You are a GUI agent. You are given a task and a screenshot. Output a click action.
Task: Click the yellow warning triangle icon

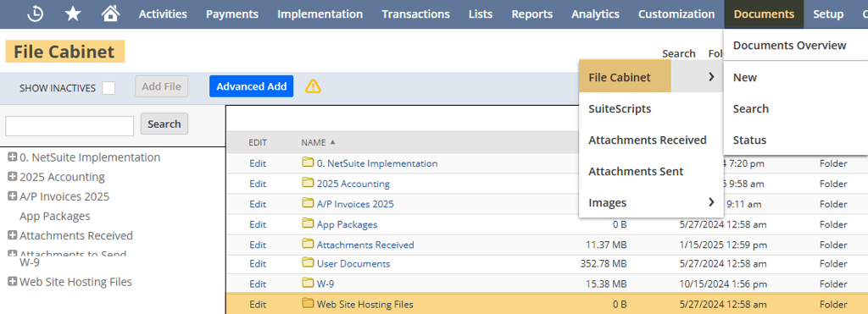(313, 86)
